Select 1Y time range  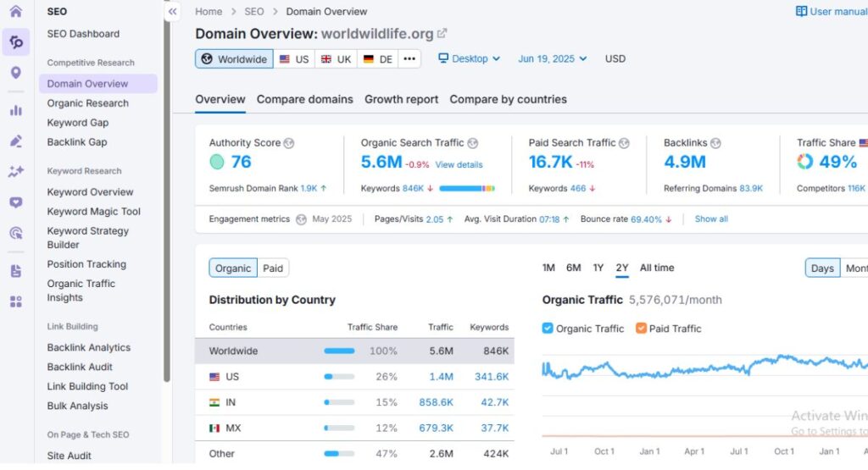click(598, 268)
